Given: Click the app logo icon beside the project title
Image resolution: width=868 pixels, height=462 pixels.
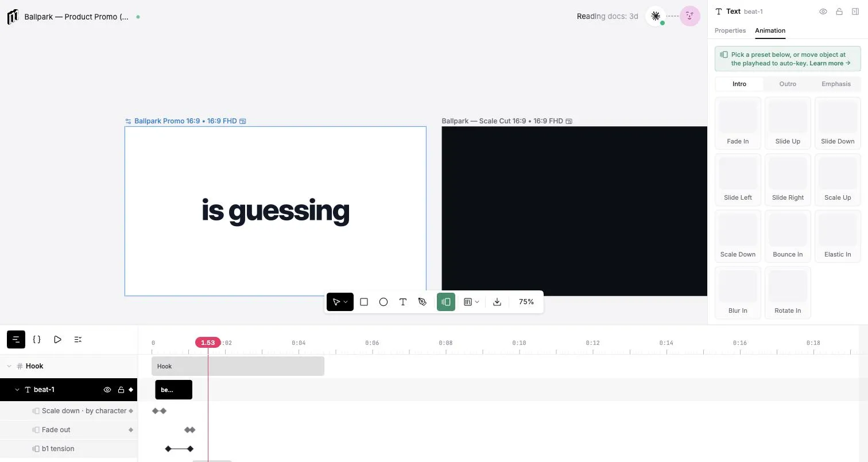Looking at the screenshot, I should click(x=13, y=17).
